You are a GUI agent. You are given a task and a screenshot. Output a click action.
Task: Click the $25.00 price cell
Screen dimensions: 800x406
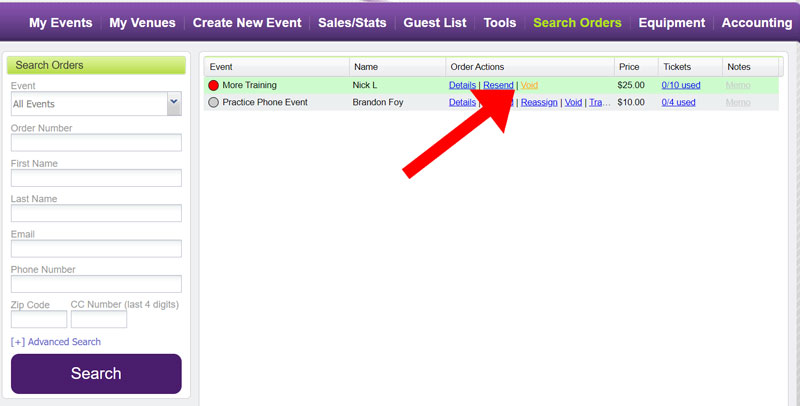(x=631, y=85)
